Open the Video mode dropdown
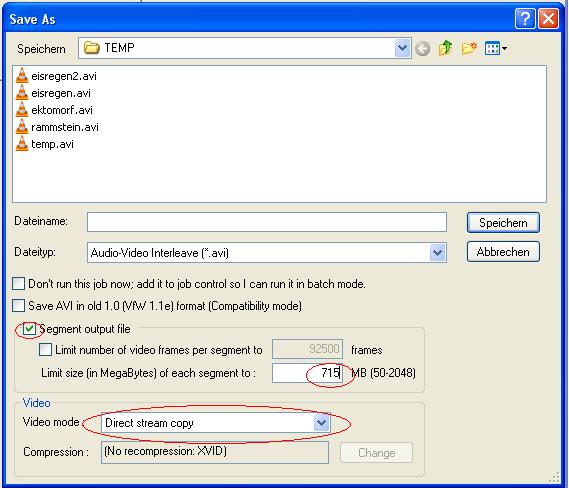Screen dimensions: 569x488 click(322, 423)
